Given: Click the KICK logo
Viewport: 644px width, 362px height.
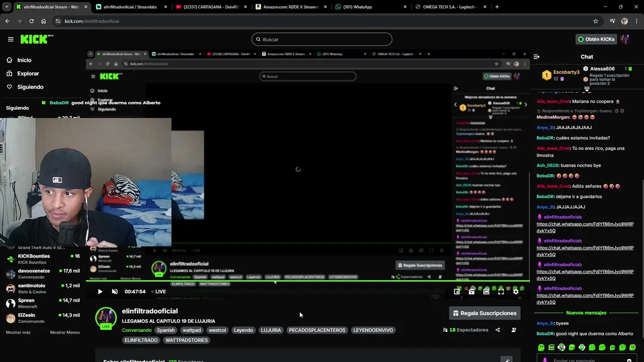Looking at the screenshot, I should (x=37, y=39).
